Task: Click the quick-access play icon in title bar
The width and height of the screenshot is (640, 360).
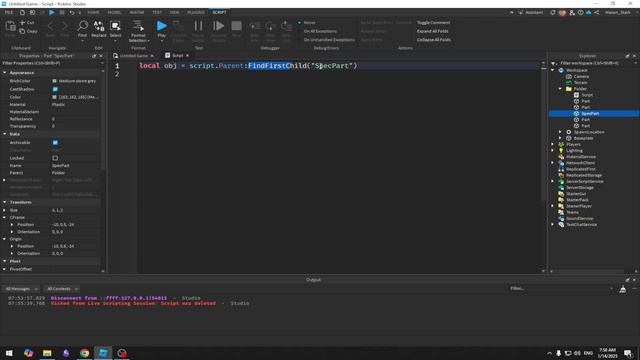Action: point(52,13)
